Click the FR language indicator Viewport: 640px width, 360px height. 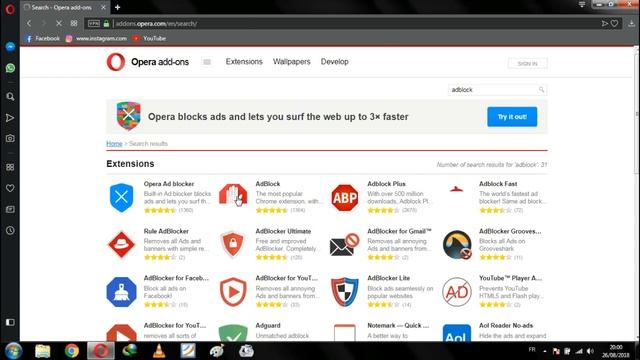coord(532,350)
